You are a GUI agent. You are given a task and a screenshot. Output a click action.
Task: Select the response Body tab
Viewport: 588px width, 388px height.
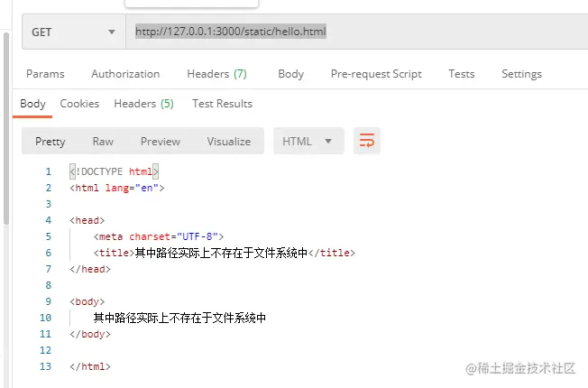click(x=32, y=104)
